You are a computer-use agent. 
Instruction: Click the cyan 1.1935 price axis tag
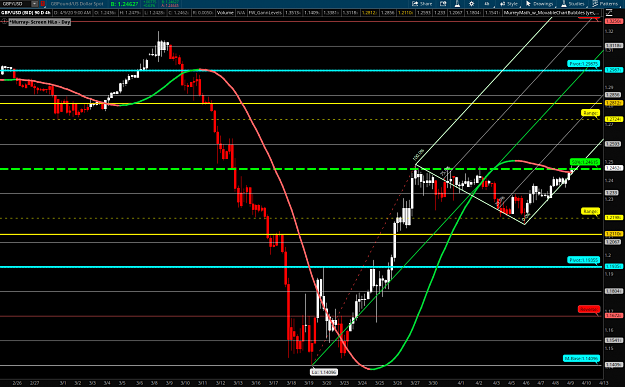pyautogui.click(x=613, y=266)
